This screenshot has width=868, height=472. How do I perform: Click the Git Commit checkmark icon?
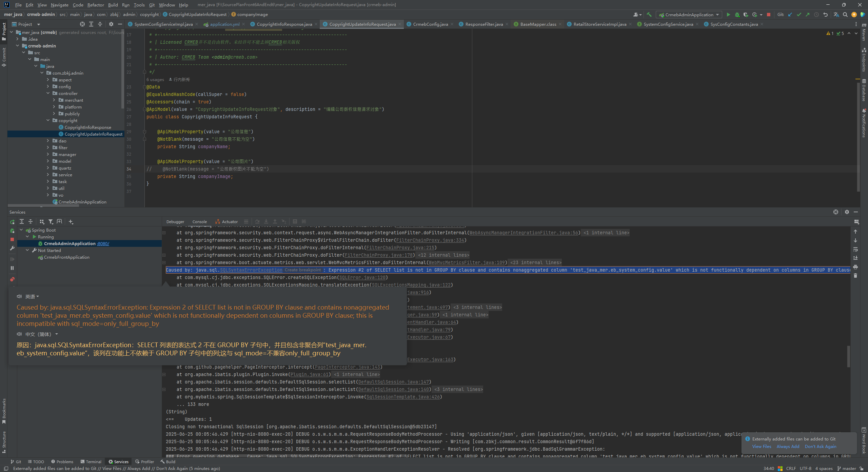pyautogui.click(x=799, y=15)
